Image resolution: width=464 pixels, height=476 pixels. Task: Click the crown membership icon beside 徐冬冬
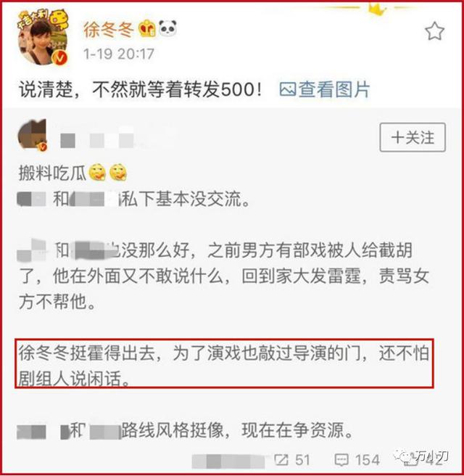click(146, 29)
